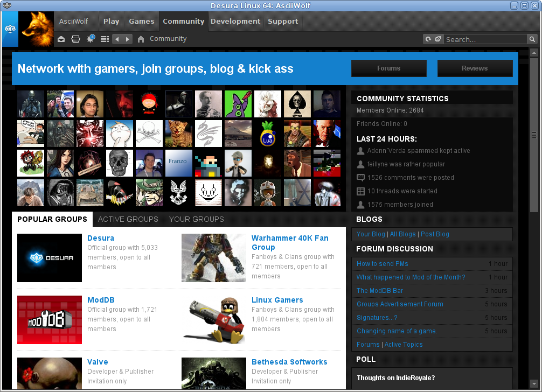Click the Desura group logo thumbnail

50,258
